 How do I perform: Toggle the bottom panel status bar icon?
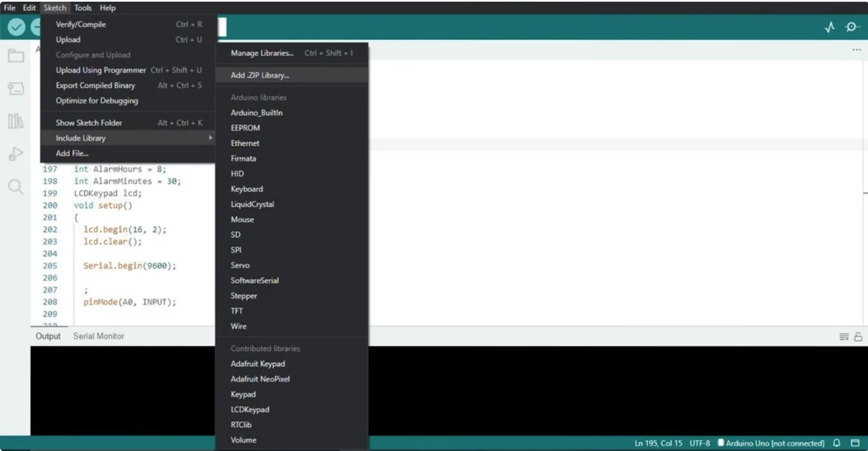[855, 443]
